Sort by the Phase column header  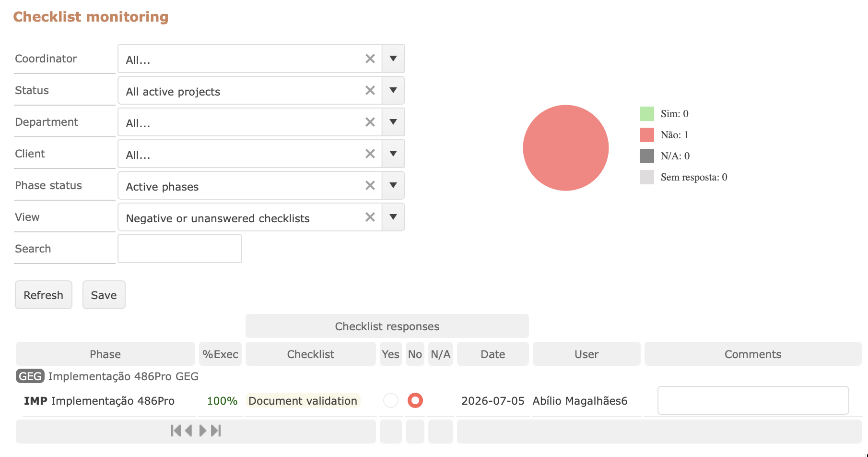click(x=106, y=354)
